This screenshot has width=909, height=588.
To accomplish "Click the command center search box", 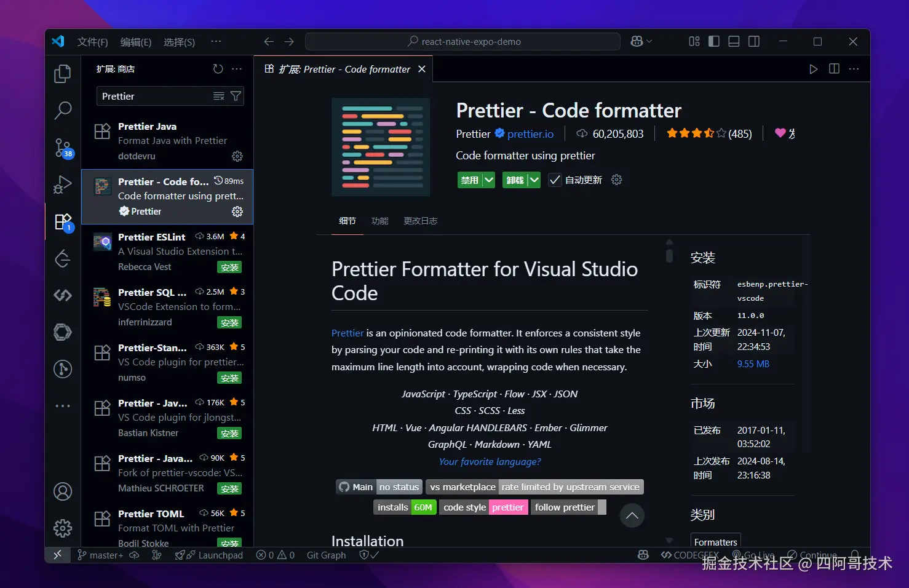I will pos(462,42).
